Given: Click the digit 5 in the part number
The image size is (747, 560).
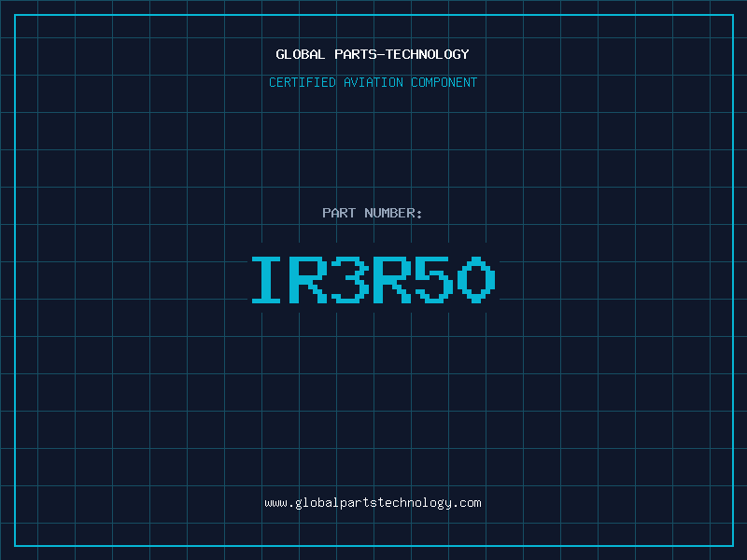Looking at the screenshot, I should [x=434, y=280].
